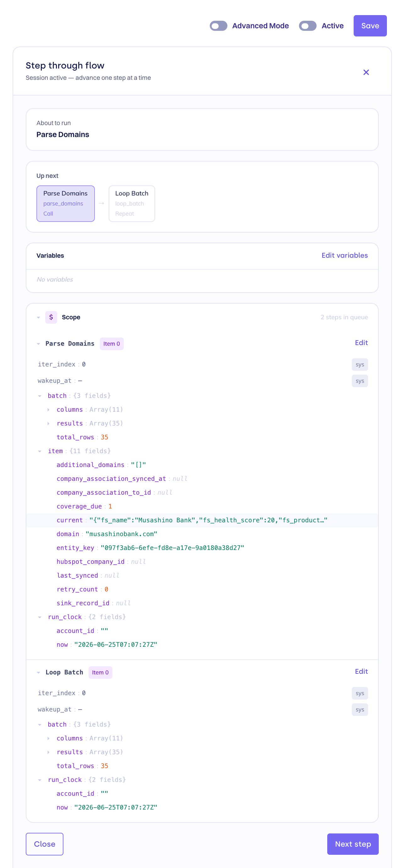Edit the Loop Batch scope
Screen dimensions: 402x868
pyautogui.click(x=361, y=672)
